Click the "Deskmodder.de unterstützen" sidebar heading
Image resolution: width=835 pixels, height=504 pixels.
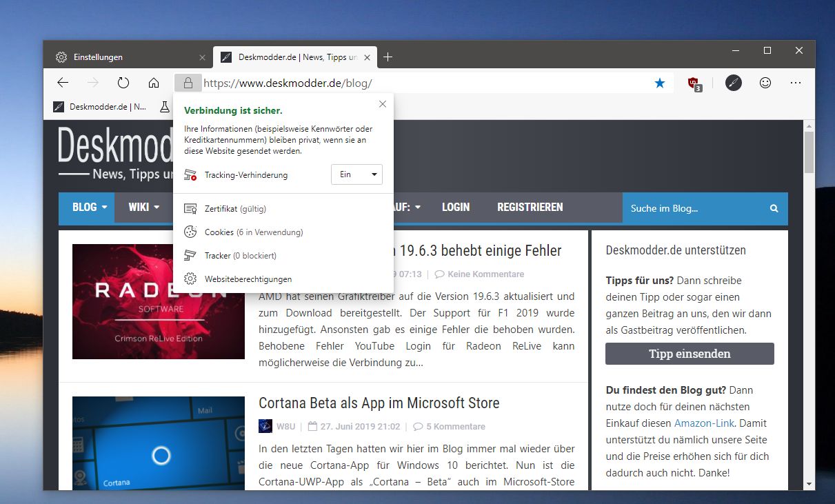(x=676, y=250)
